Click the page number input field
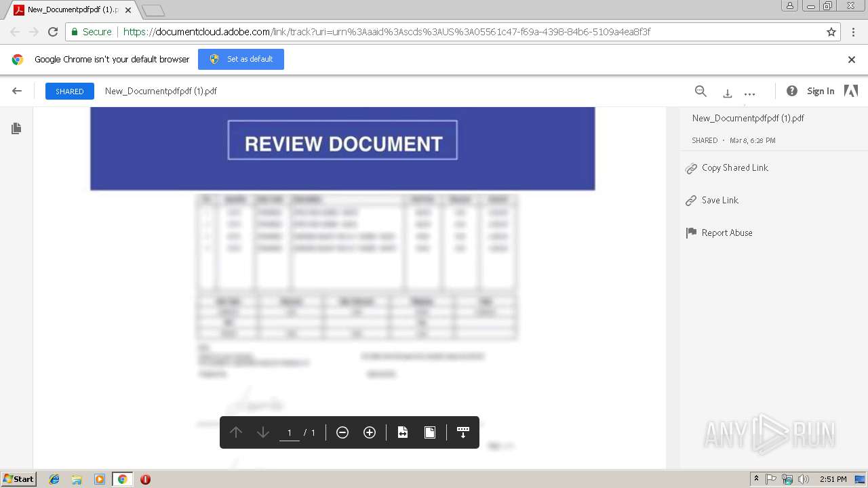The width and height of the screenshot is (868, 488). [x=290, y=432]
